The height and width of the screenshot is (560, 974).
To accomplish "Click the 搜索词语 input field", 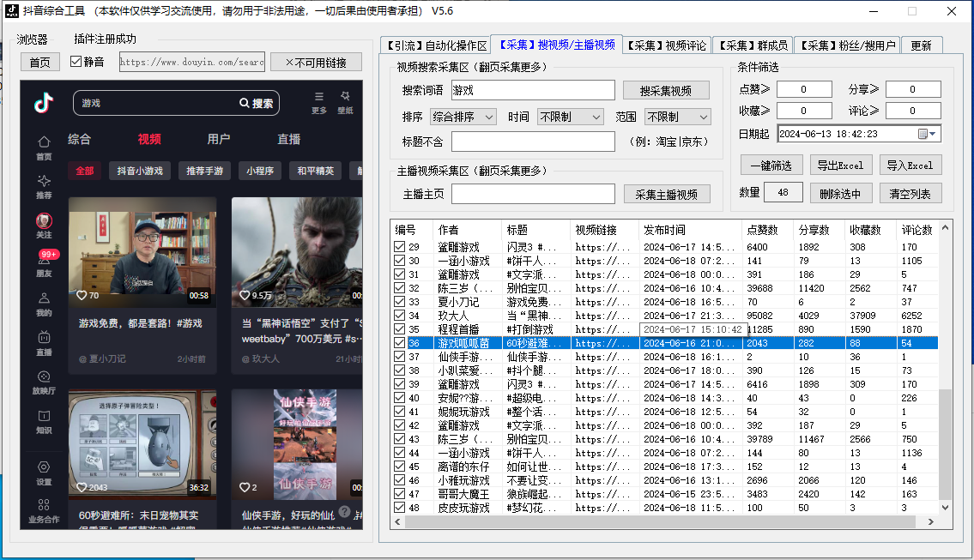I will (533, 90).
